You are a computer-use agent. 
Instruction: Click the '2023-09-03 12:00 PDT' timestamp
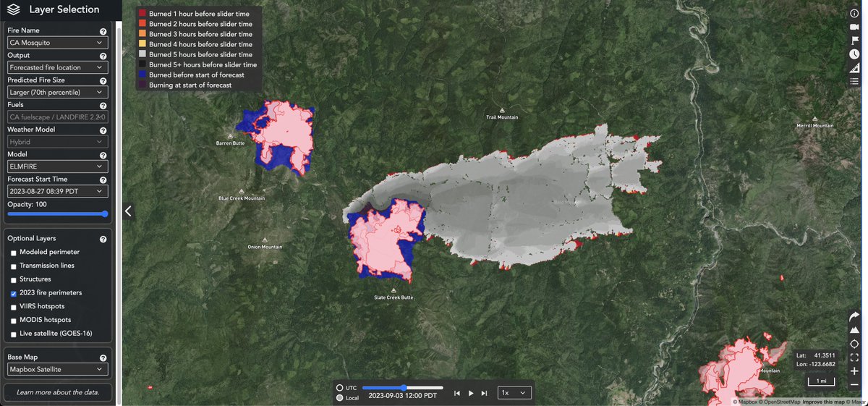(x=402, y=396)
